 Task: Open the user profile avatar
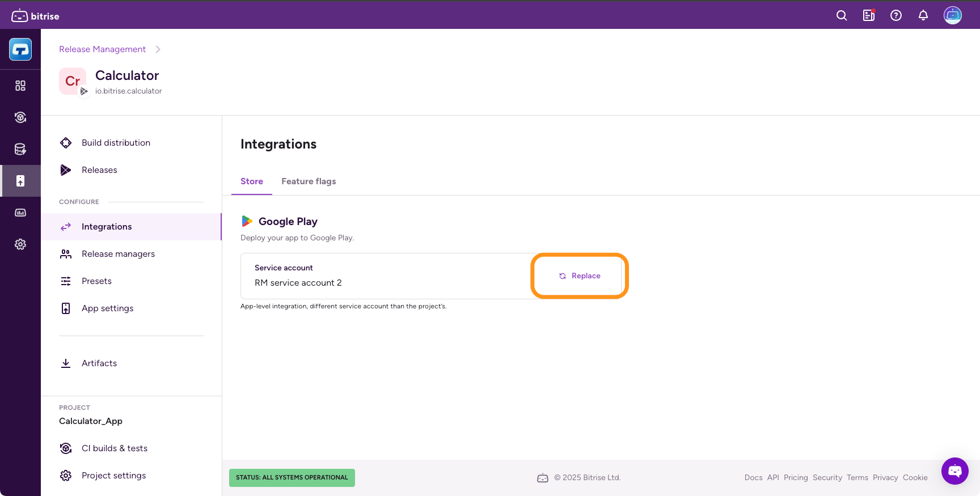952,16
